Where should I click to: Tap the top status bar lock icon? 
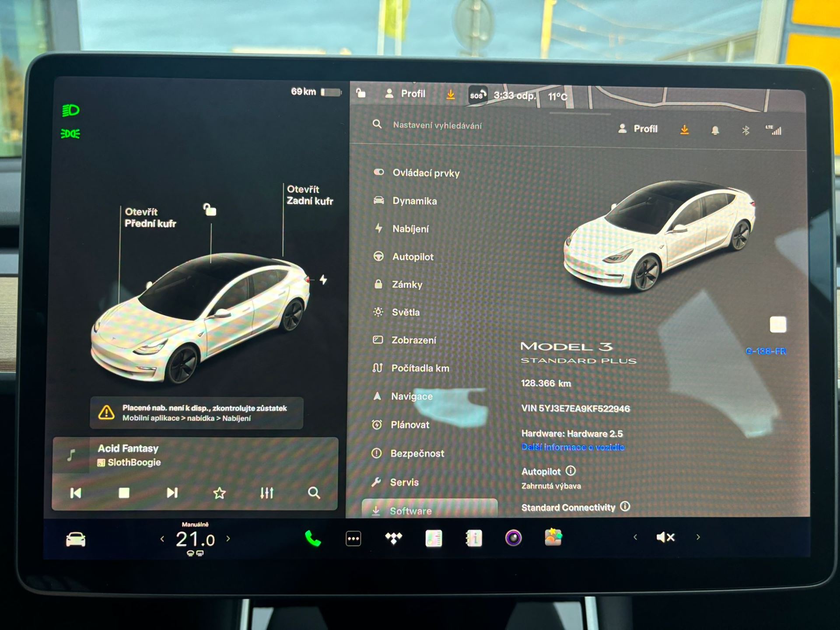click(x=360, y=93)
